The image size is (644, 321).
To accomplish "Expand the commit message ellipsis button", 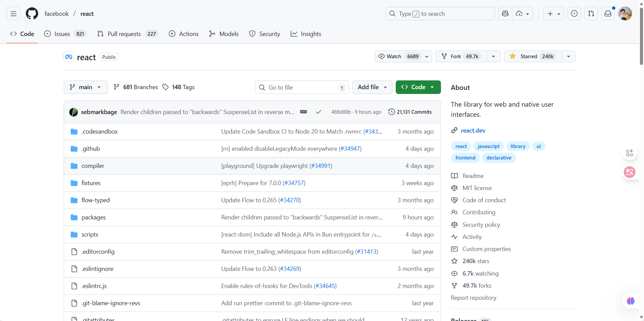I will [303, 112].
